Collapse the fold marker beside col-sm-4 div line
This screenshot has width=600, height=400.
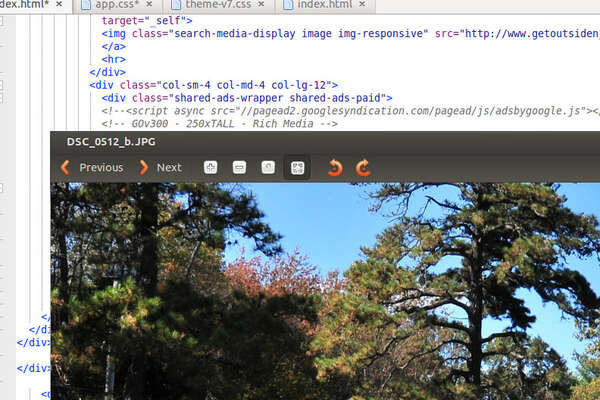tap(1, 85)
